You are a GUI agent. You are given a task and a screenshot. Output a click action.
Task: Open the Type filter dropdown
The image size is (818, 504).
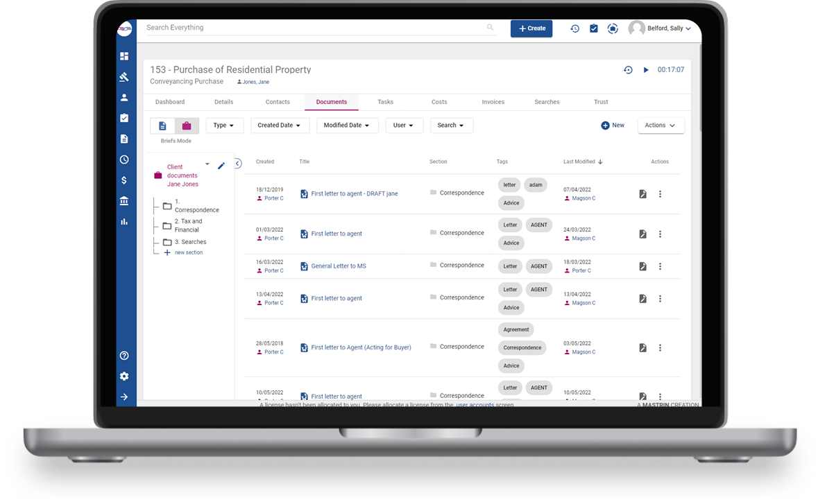(x=224, y=125)
